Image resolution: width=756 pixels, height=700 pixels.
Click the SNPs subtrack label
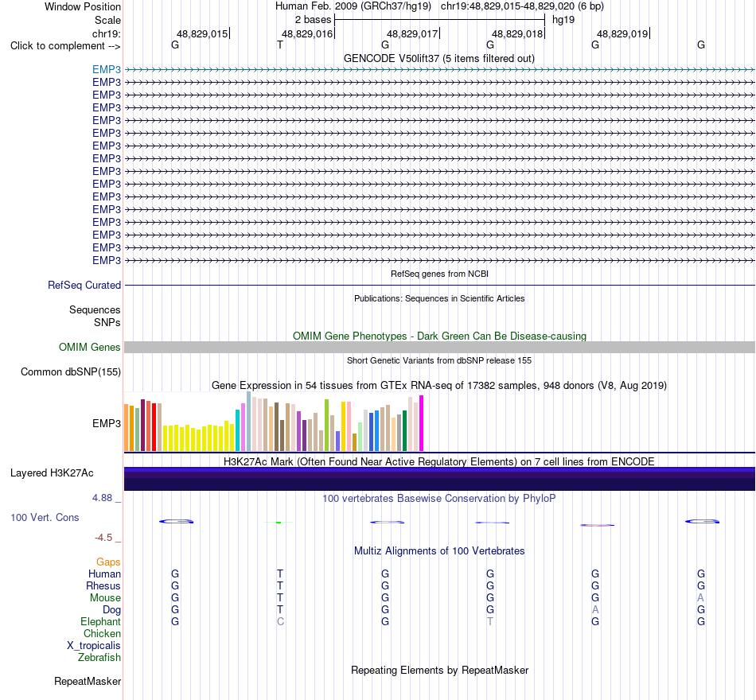107,322
